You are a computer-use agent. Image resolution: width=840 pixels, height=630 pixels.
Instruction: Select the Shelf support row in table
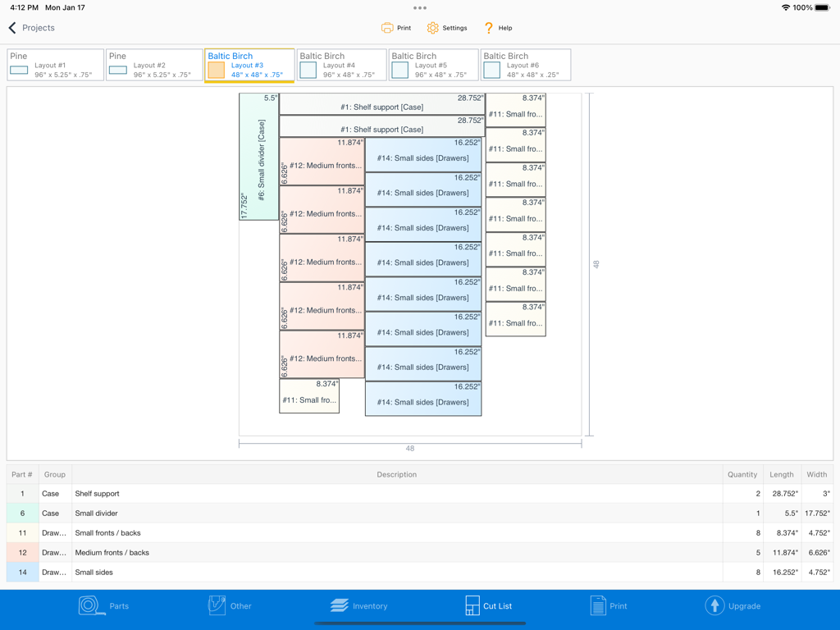click(396, 494)
